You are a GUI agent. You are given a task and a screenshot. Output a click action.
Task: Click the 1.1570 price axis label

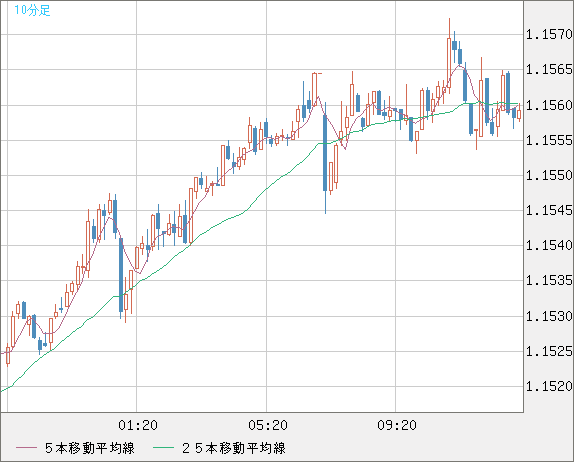[x=549, y=35]
